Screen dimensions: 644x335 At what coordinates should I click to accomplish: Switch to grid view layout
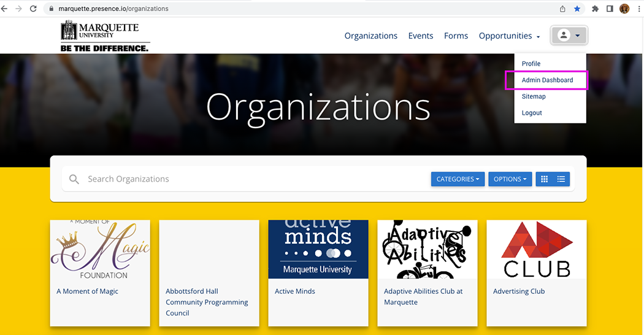[544, 179]
